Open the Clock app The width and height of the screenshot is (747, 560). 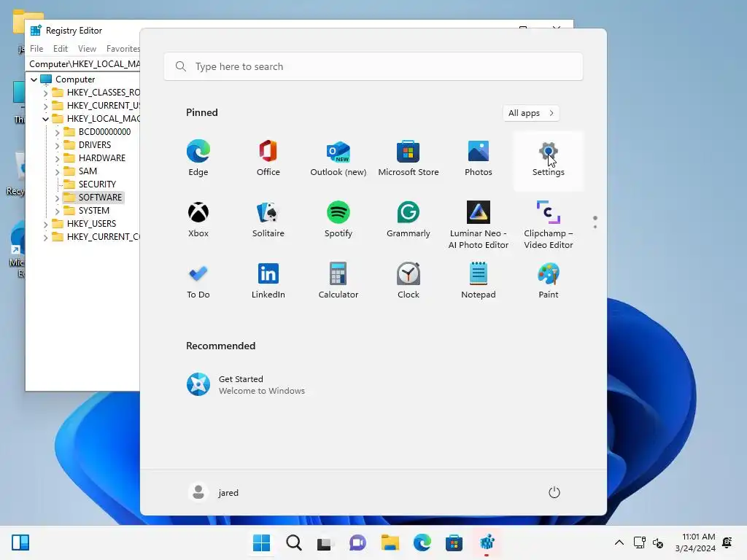pos(409,281)
